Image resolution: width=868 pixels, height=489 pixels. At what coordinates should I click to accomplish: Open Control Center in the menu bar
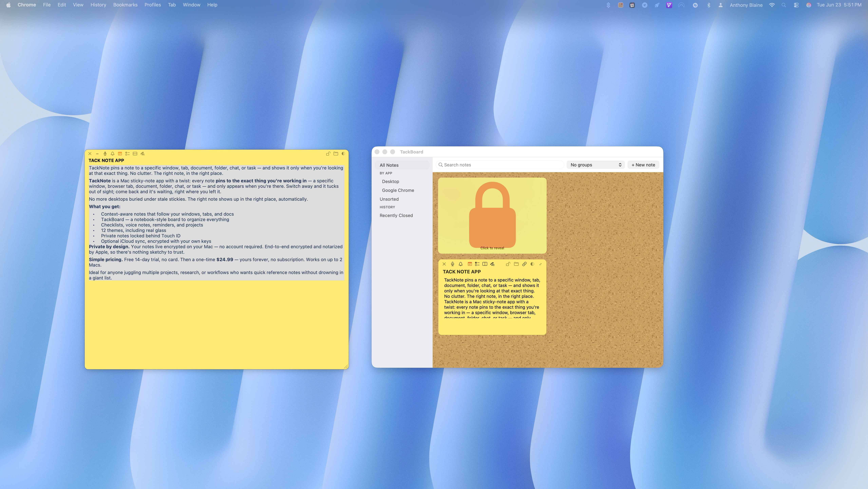796,5
